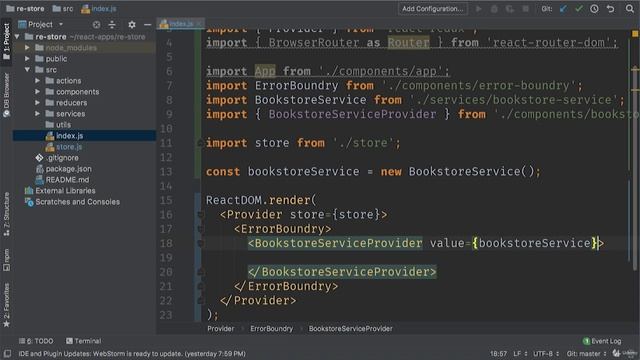This screenshot has height=360, width=640.
Task: Click index.js in the navigation breadcrumb
Action: pos(99,9)
